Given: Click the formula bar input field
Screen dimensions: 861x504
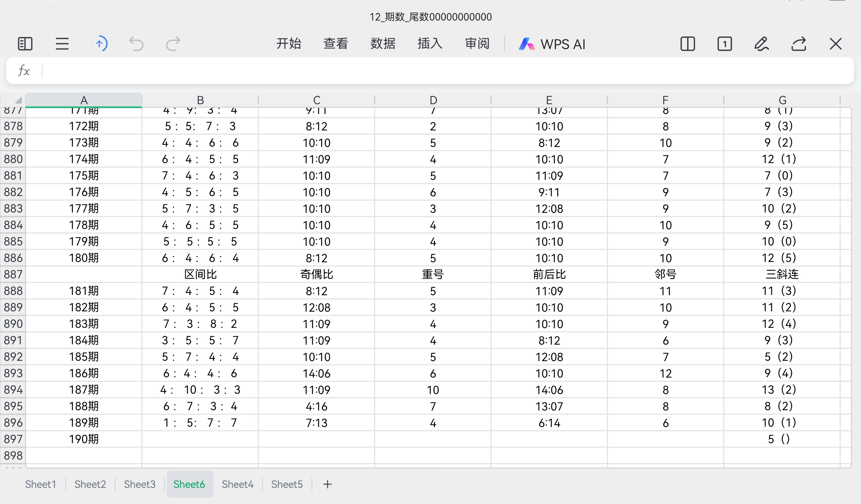Looking at the screenshot, I should click(444, 71).
